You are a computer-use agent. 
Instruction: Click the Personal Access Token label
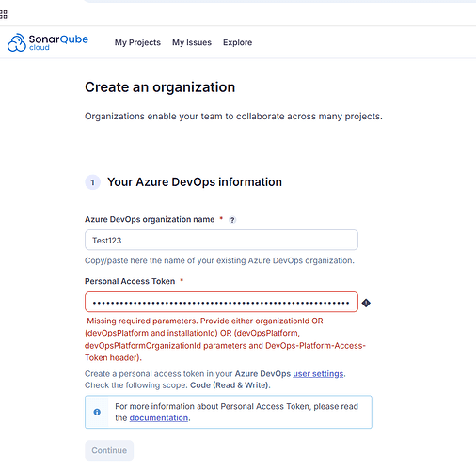130,281
